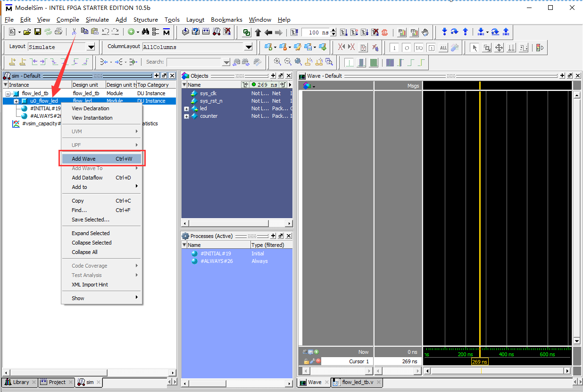Click the ModelSim M icon in toolbar

167,32
